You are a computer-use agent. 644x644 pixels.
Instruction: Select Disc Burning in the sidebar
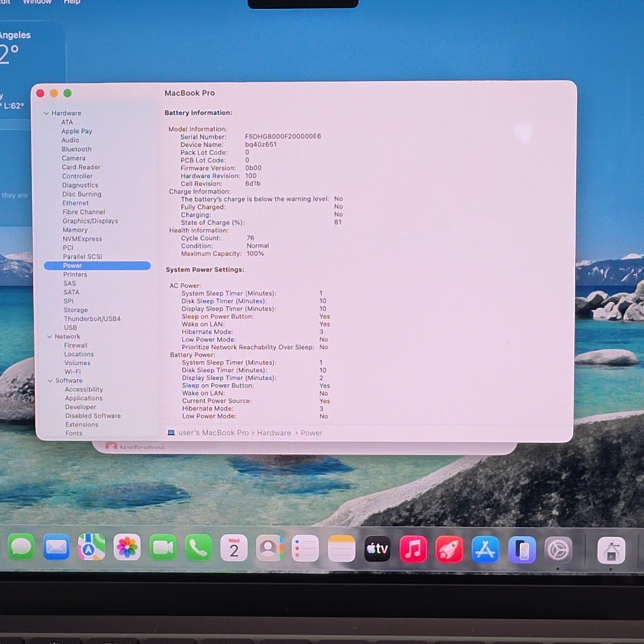pos(82,194)
